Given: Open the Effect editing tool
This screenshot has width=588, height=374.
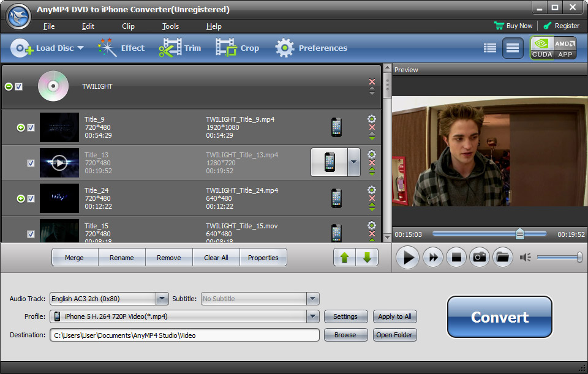Looking at the screenshot, I should [x=121, y=48].
